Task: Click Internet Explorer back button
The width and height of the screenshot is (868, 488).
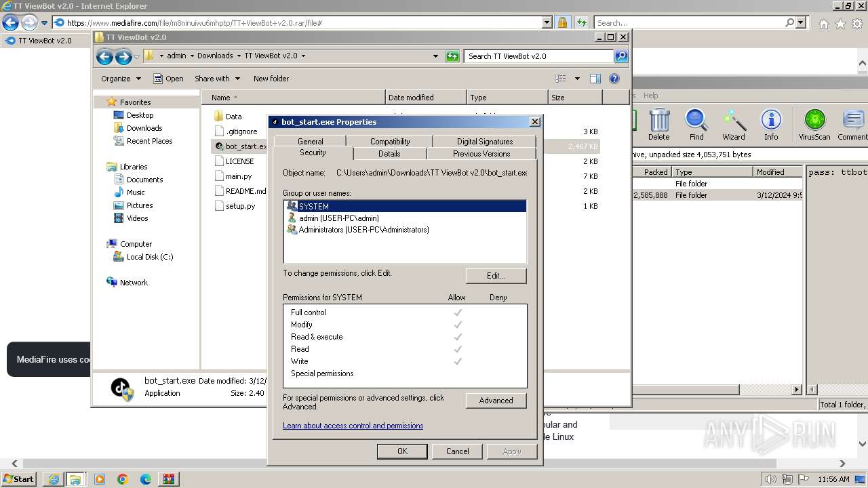Action: 10,22
